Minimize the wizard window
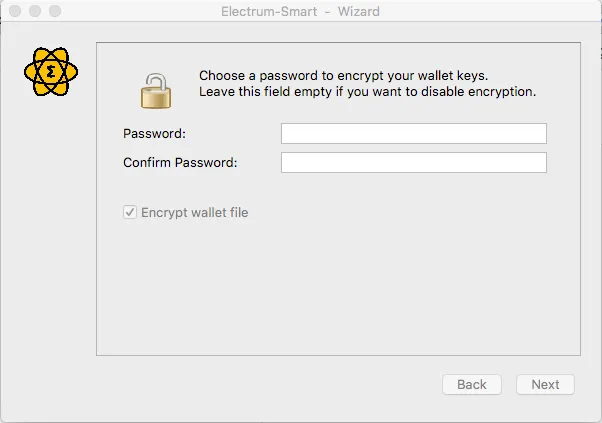The height and width of the screenshot is (423, 602). [35, 11]
